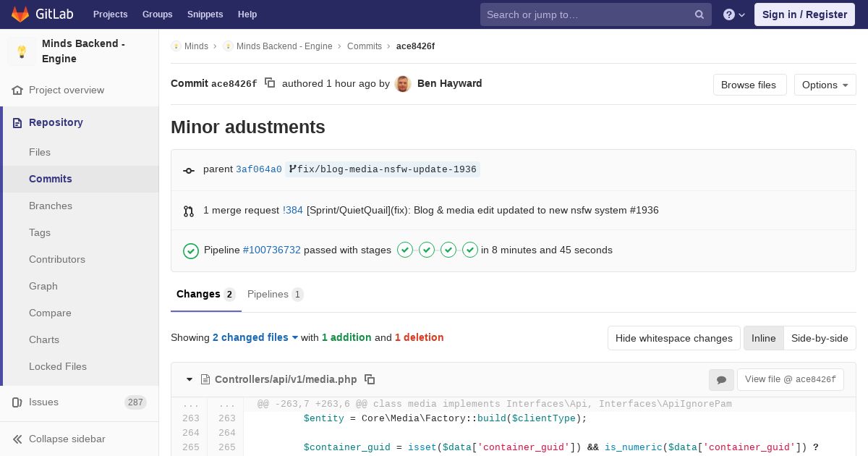Click the Minds Backend - Engine sidebar title
Screen dimensions: 868x456
pos(83,51)
